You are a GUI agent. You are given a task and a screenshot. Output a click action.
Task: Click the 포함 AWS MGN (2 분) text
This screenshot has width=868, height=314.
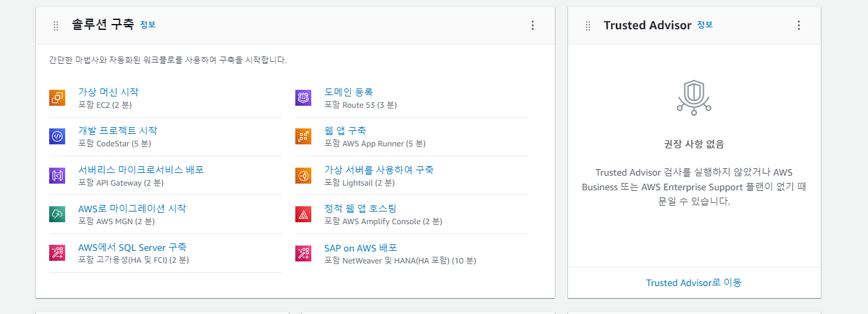pyautogui.click(x=116, y=222)
